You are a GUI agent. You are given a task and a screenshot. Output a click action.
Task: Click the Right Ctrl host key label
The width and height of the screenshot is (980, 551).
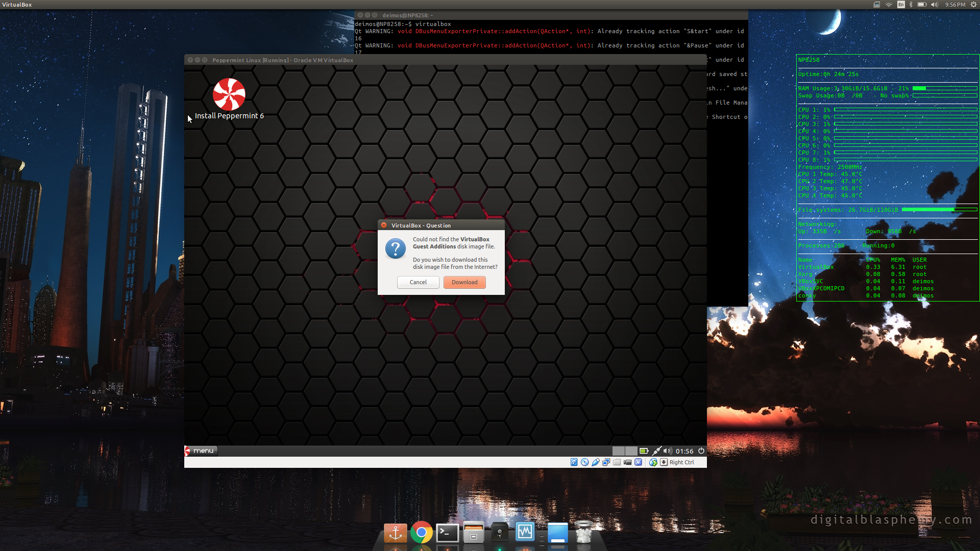tap(681, 462)
